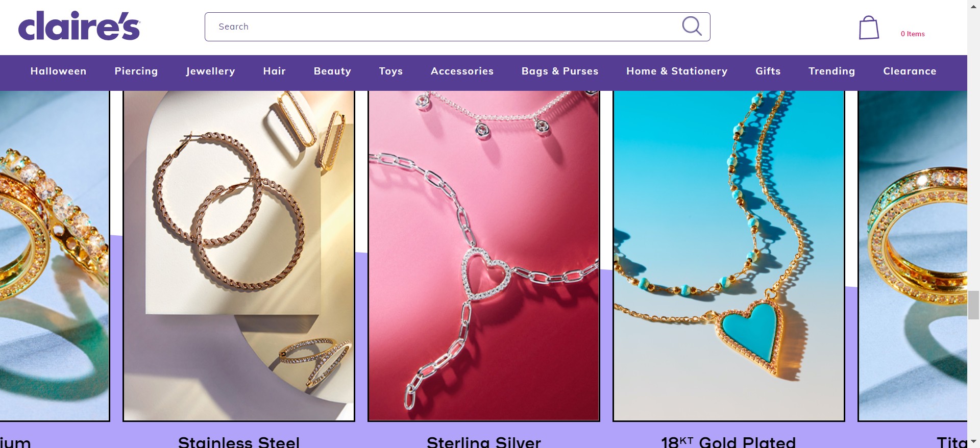Go to the Toys section

tap(391, 71)
